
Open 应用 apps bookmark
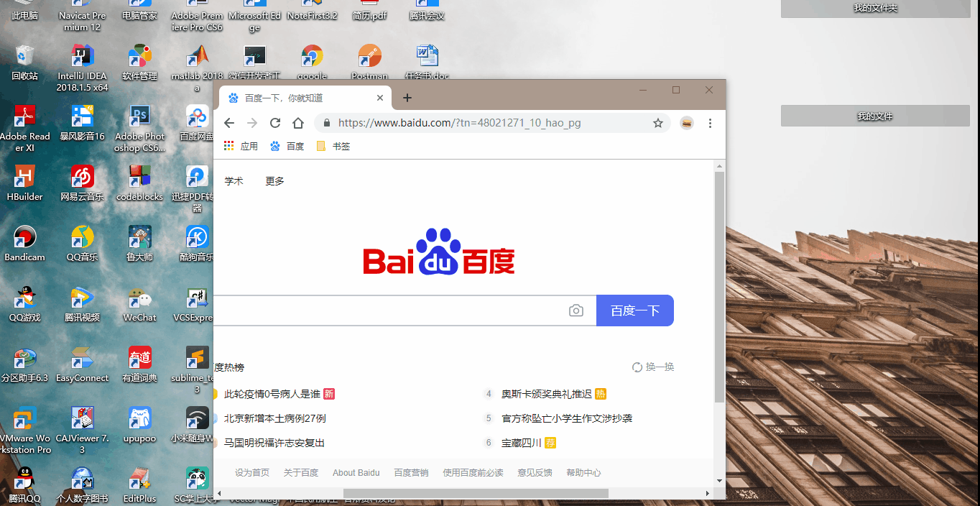pyautogui.click(x=241, y=146)
